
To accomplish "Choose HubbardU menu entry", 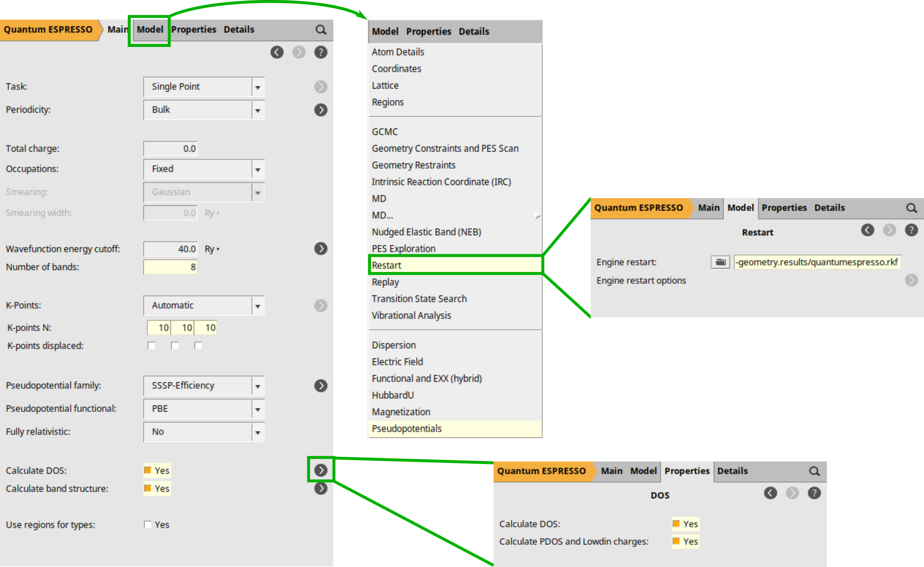I will (x=455, y=395).
